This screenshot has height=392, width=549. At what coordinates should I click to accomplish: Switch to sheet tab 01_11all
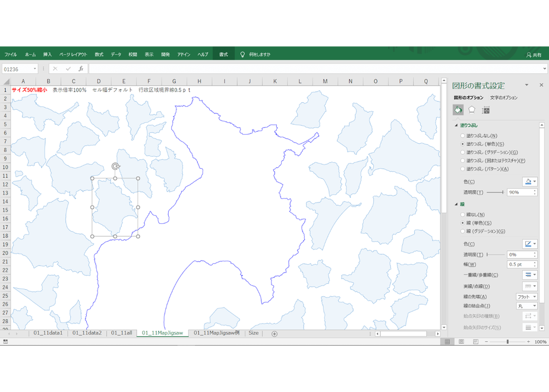(121, 333)
